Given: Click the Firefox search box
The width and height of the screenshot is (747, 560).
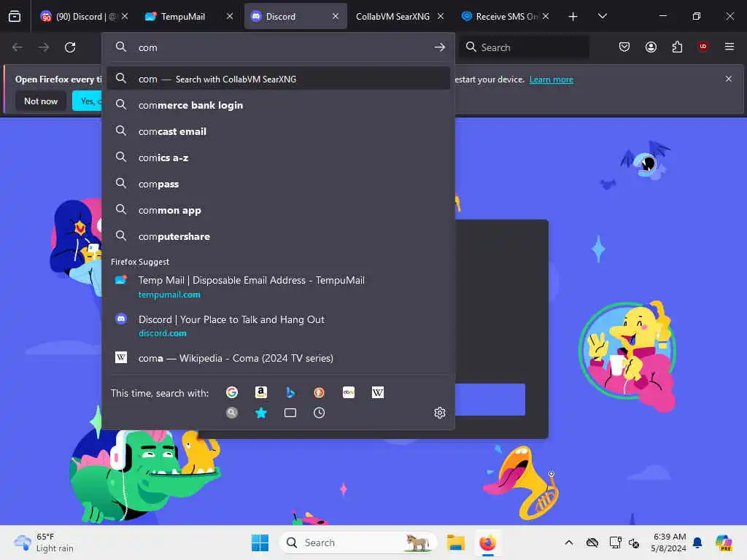Looking at the screenshot, I should [524, 47].
